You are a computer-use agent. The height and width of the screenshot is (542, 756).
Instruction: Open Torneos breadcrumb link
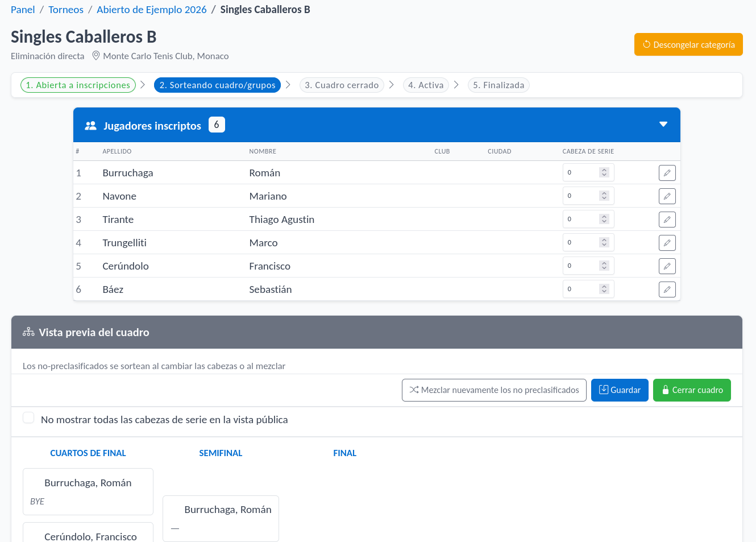pos(66,10)
